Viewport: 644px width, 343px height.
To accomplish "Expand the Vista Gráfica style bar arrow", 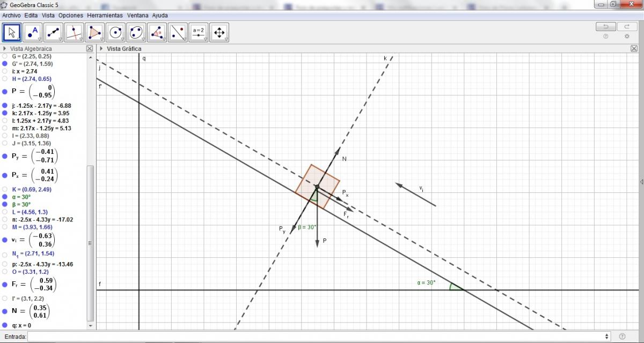I will pyautogui.click(x=101, y=49).
